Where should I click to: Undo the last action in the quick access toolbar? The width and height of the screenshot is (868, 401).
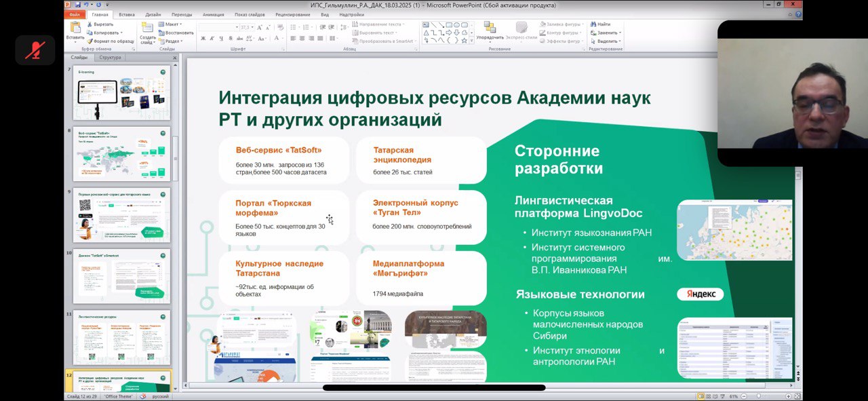click(x=86, y=4)
